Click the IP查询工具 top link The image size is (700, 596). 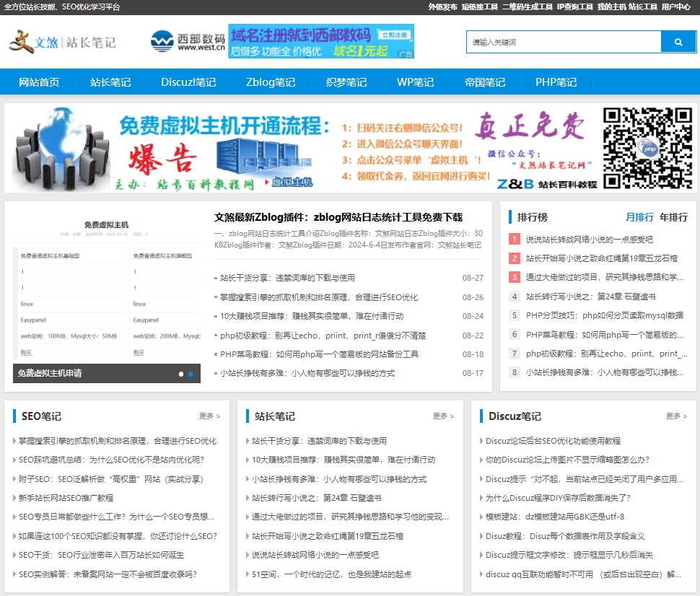pos(574,6)
